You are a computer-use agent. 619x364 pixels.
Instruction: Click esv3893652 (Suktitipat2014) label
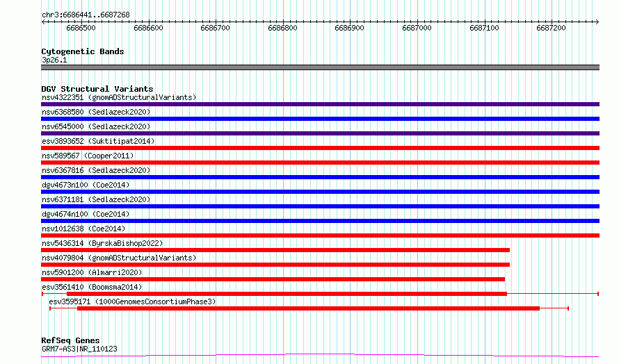[98, 141]
